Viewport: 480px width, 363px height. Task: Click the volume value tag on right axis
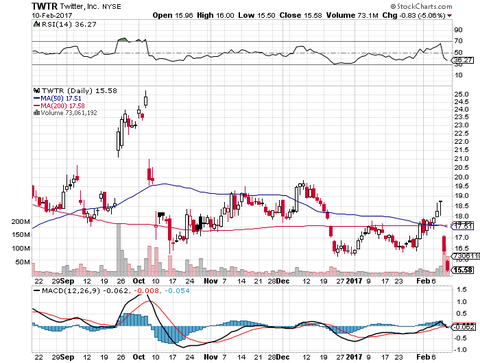(x=466, y=256)
